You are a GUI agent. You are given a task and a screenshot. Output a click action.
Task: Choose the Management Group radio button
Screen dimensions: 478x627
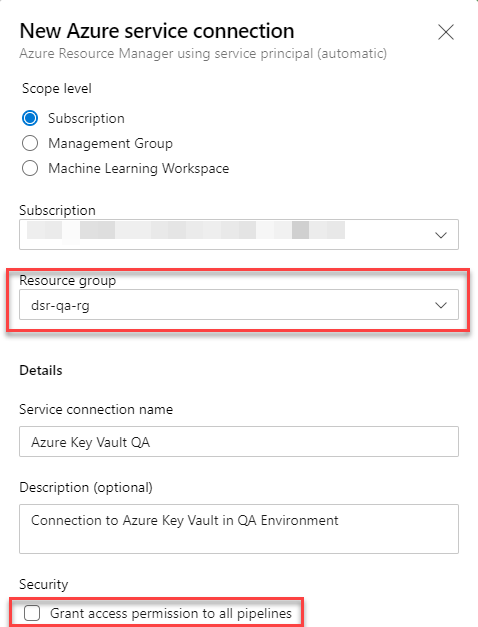(30, 143)
